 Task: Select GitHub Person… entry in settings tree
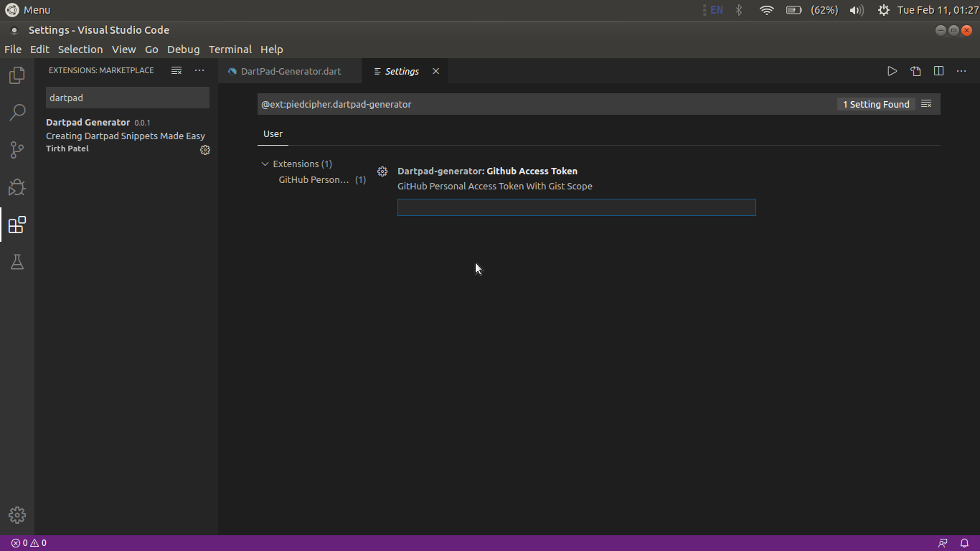pos(322,179)
